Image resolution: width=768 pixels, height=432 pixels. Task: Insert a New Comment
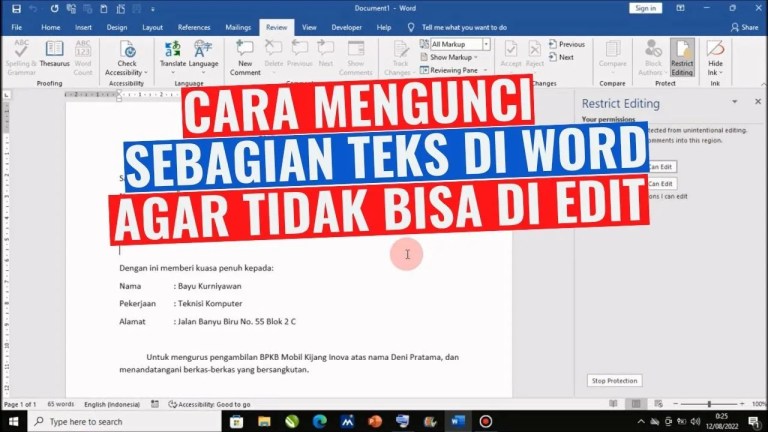tap(245, 58)
